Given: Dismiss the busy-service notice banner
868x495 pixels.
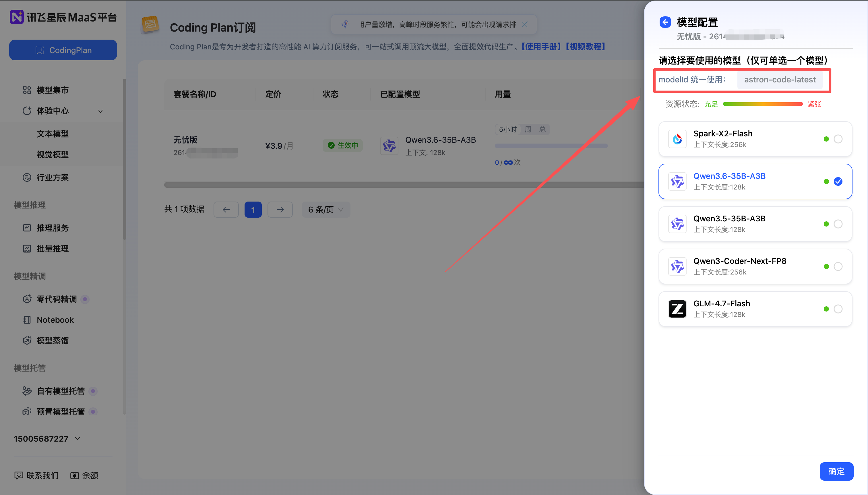Looking at the screenshot, I should click(x=525, y=24).
